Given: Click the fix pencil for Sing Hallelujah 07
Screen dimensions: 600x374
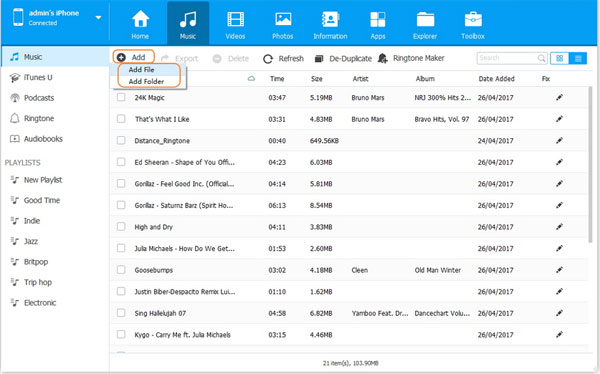Looking at the screenshot, I should click(x=559, y=313).
